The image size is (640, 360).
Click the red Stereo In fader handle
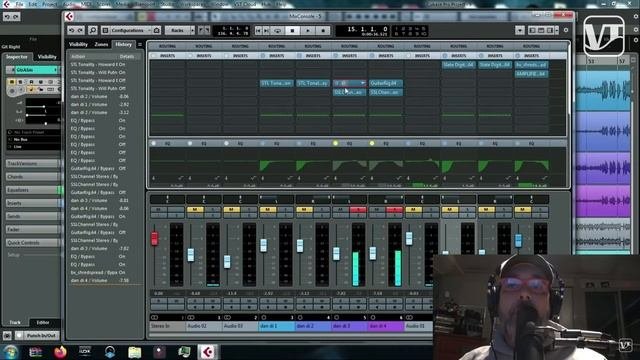[154, 238]
